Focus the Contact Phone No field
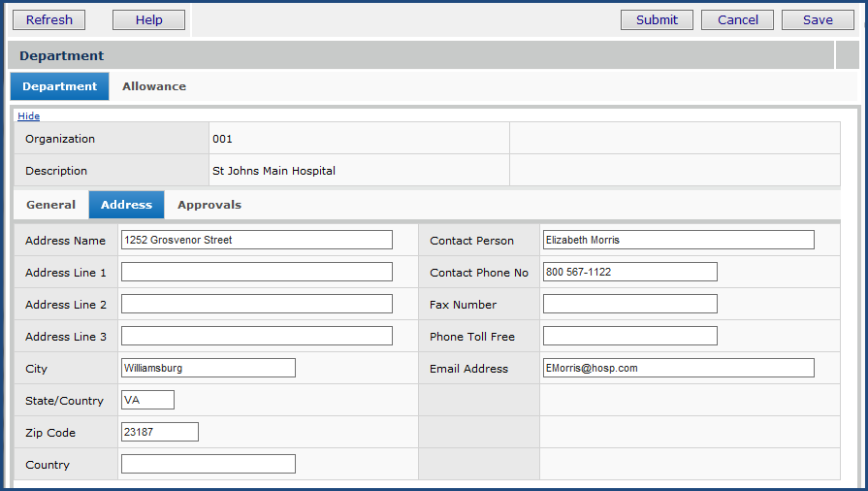The image size is (868, 491). click(630, 272)
